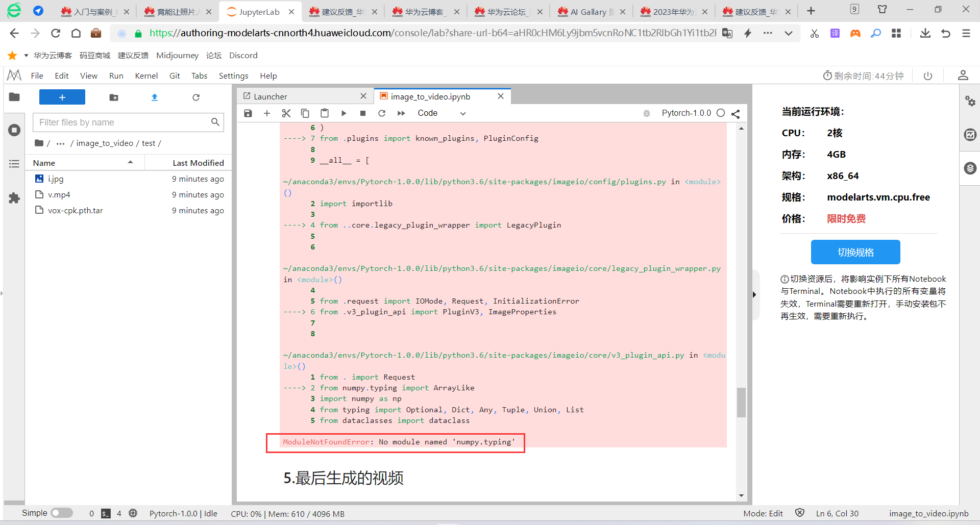The height and width of the screenshot is (525, 980).
Task: Insert a cell below with the plus icon
Action: pyautogui.click(x=267, y=113)
